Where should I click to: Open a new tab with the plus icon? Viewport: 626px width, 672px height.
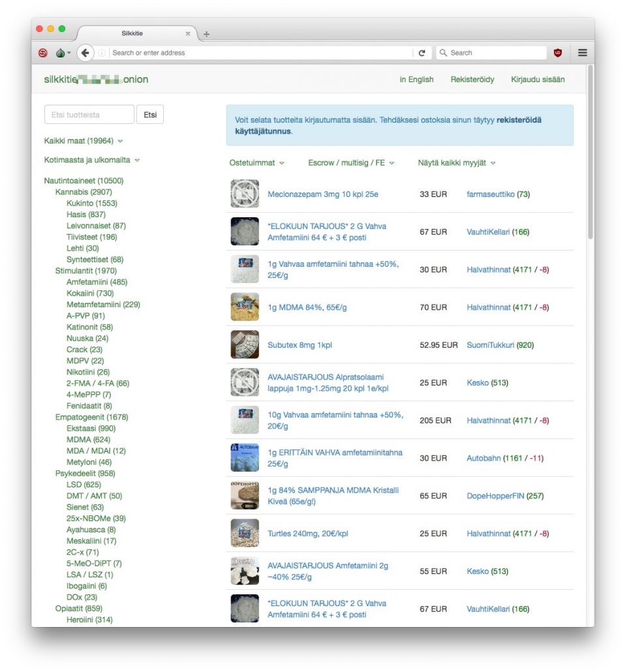pos(206,34)
